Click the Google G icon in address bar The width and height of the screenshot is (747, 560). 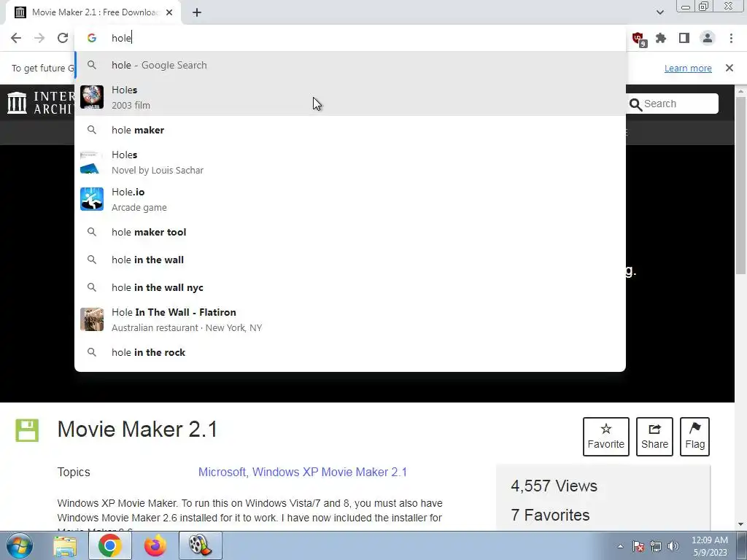click(x=92, y=38)
